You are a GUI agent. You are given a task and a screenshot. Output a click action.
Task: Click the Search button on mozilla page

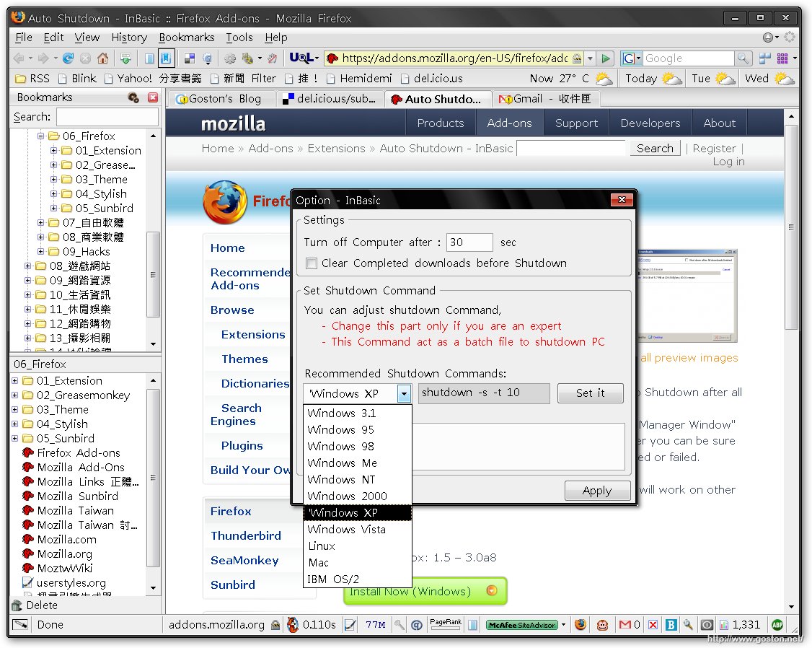click(x=655, y=149)
